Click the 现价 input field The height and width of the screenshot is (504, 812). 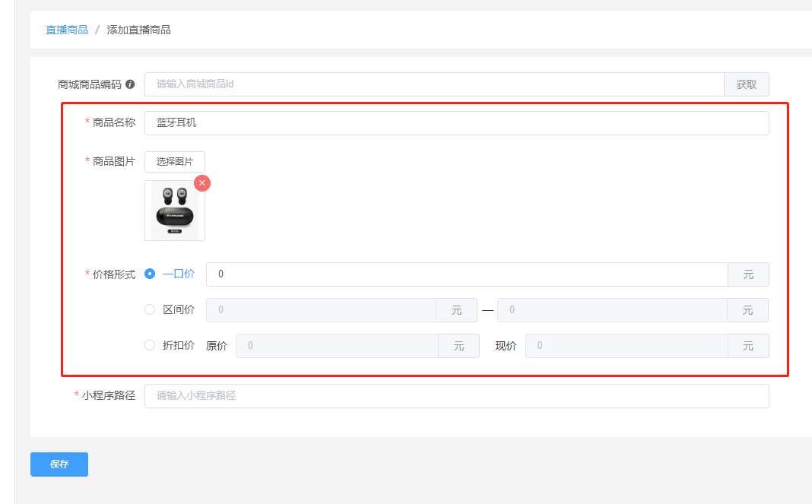[626, 345]
